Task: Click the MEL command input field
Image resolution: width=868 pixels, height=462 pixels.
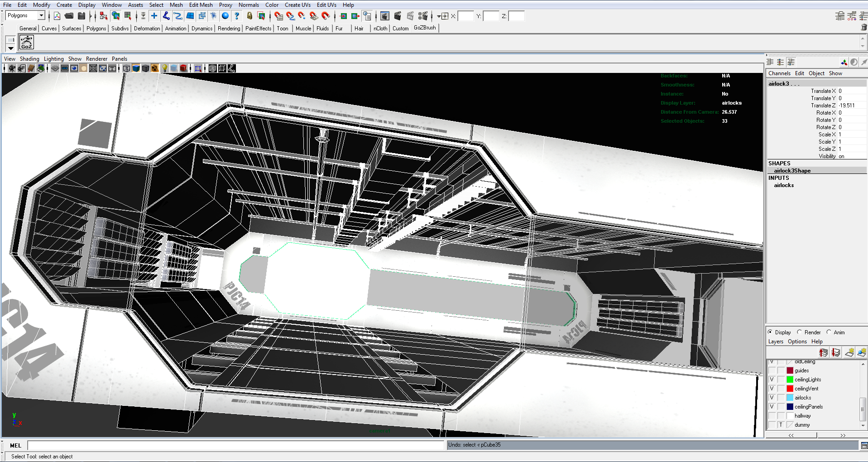Action: coord(236,446)
